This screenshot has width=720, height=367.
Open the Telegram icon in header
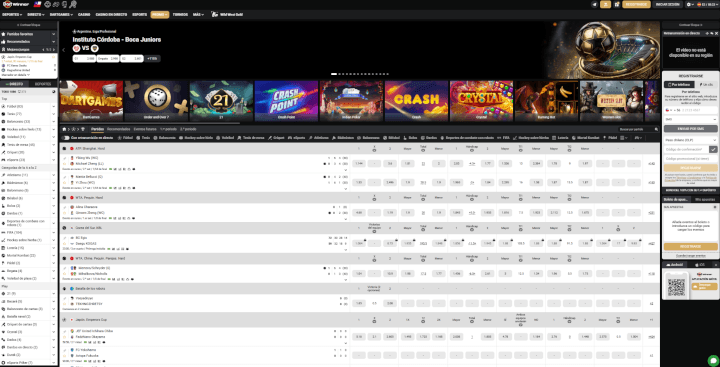pos(595,4)
